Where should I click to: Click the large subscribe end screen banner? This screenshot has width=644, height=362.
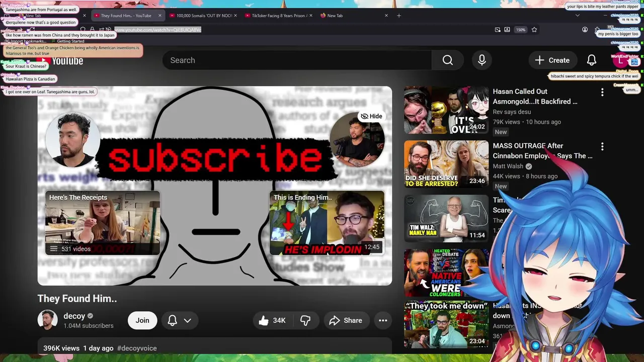tap(216, 158)
